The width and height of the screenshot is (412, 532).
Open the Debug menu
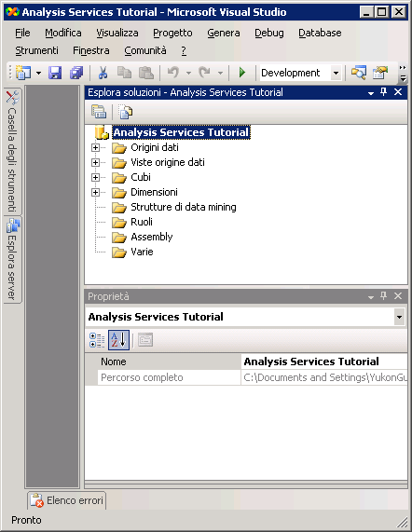[269, 33]
